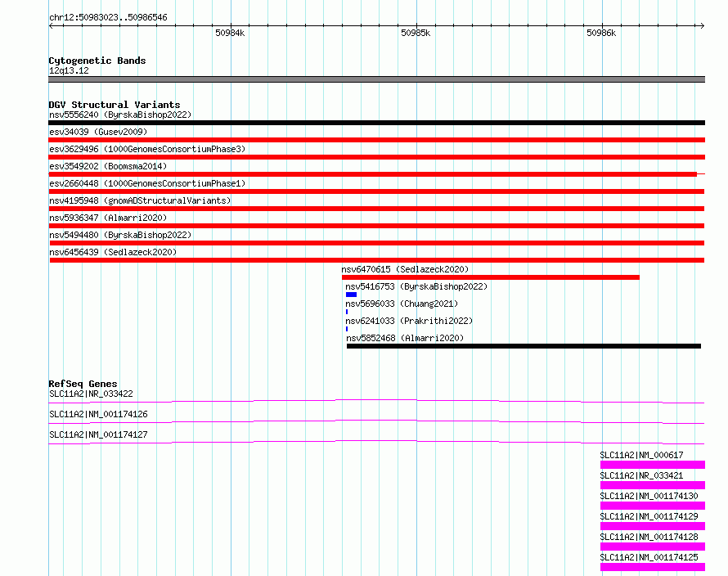Click the left arrow on the ruler
The image size is (728, 576).
[x=51, y=26]
